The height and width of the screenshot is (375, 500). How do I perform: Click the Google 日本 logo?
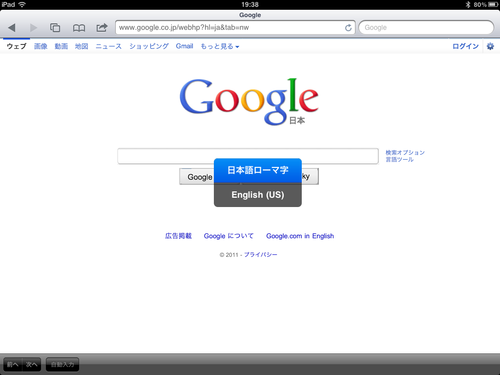coord(249,102)
